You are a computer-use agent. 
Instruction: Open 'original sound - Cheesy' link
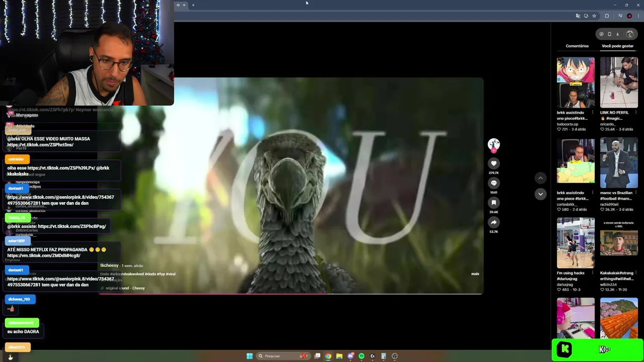124,288
